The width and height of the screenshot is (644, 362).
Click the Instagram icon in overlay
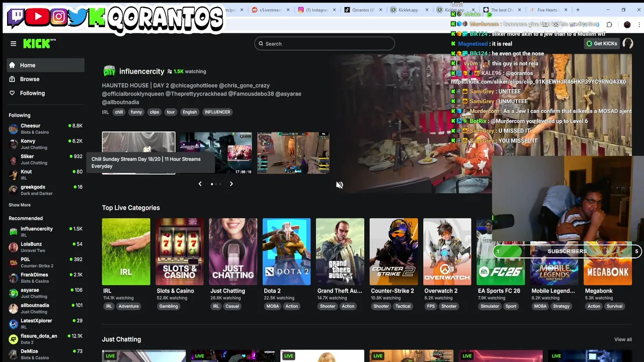58,17
